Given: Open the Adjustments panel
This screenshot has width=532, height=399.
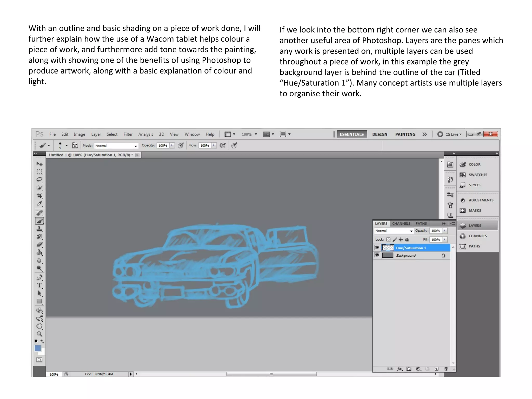Looking at the screenshot, I should (x=477, y=200).
